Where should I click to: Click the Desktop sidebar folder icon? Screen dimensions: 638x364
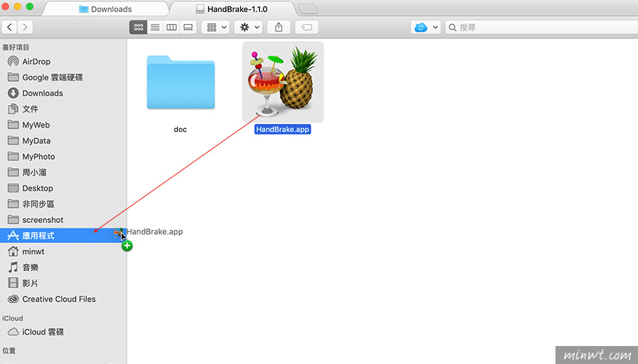[13, 188]
